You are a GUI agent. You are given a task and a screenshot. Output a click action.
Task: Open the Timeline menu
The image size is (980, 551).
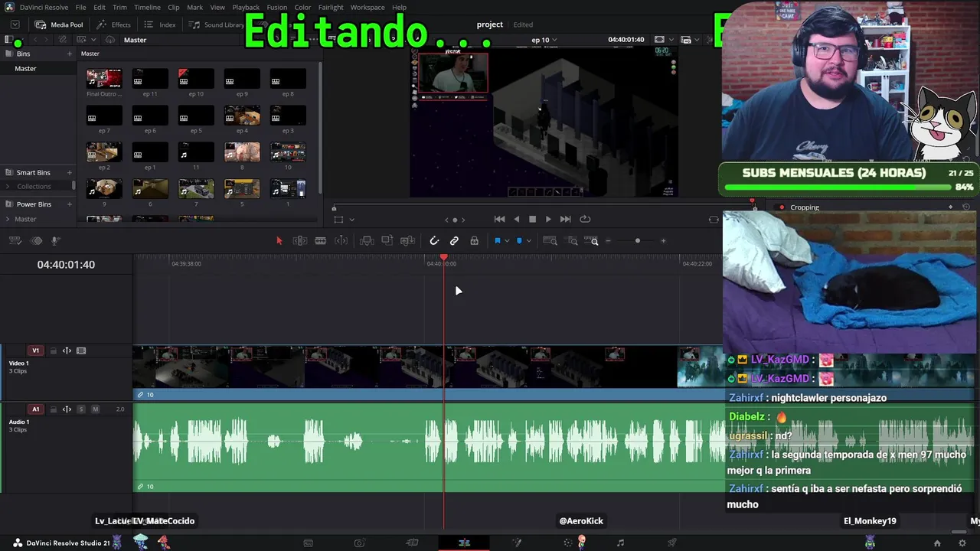coord(147,8)
